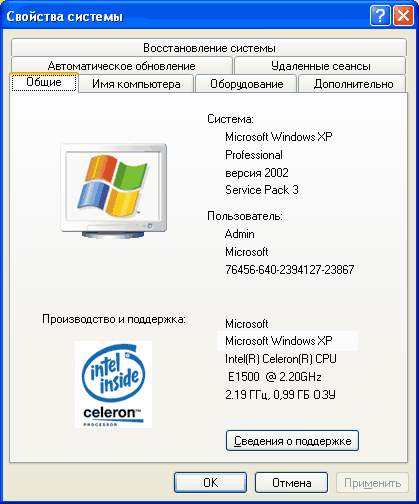Switch to the Автоматическое обновление tab
This screenshot has width=419, height=504.
pyautogui.click(x=122, y=66)
